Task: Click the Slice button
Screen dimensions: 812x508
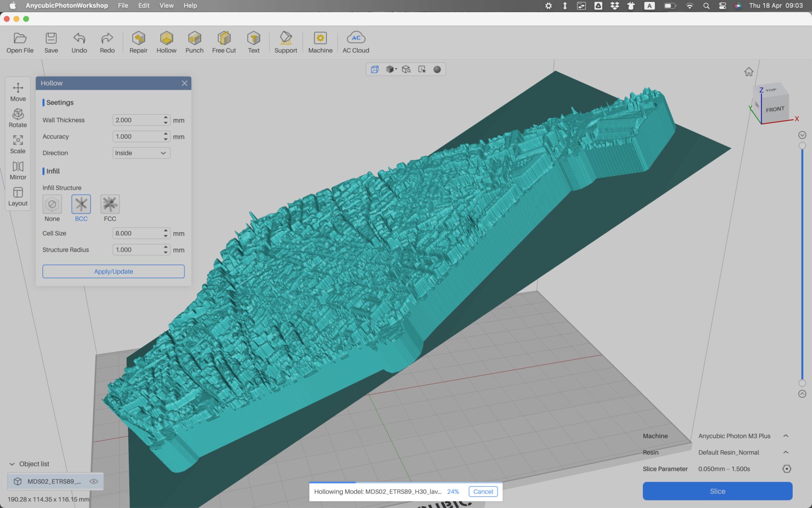Action: (x=717, y=491)
